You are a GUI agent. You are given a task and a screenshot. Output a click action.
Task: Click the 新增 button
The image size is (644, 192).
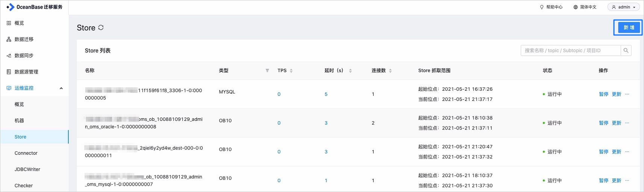pyautogui.click(x=629, y=27)
